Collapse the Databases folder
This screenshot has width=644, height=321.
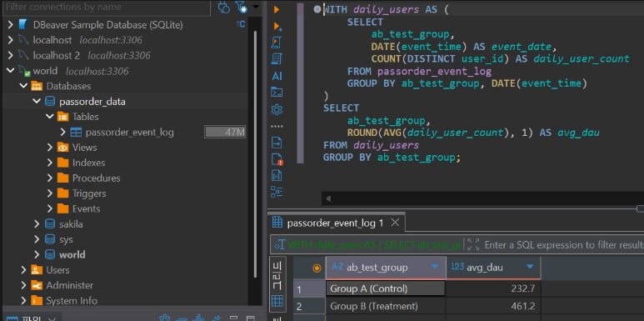(x=23, y=87)
